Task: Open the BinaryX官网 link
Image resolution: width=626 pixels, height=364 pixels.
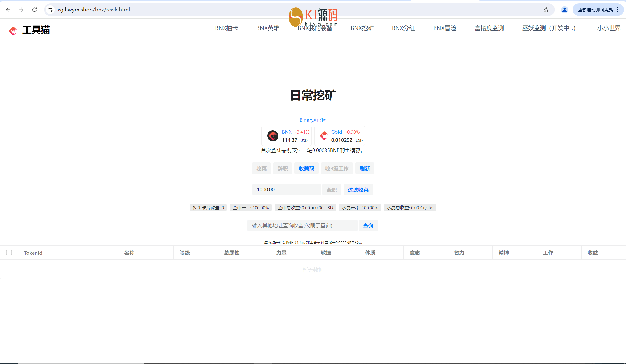Action: [x=313, y=120]
